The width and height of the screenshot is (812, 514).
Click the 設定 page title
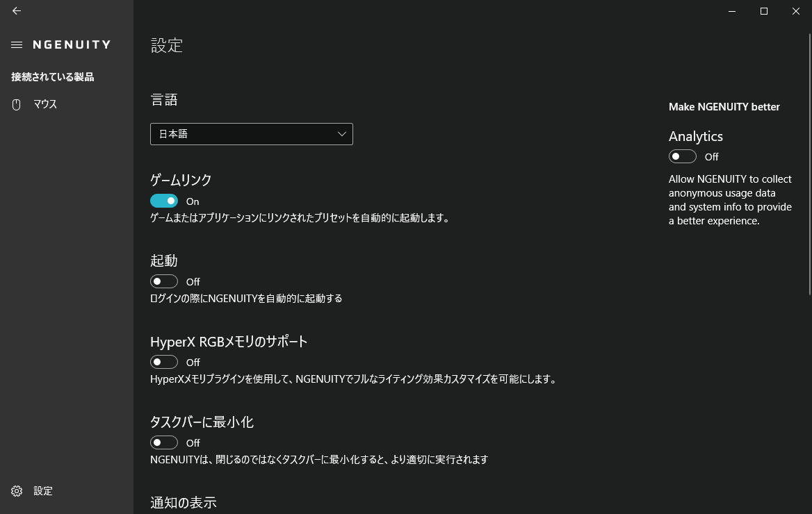point(167,46)
